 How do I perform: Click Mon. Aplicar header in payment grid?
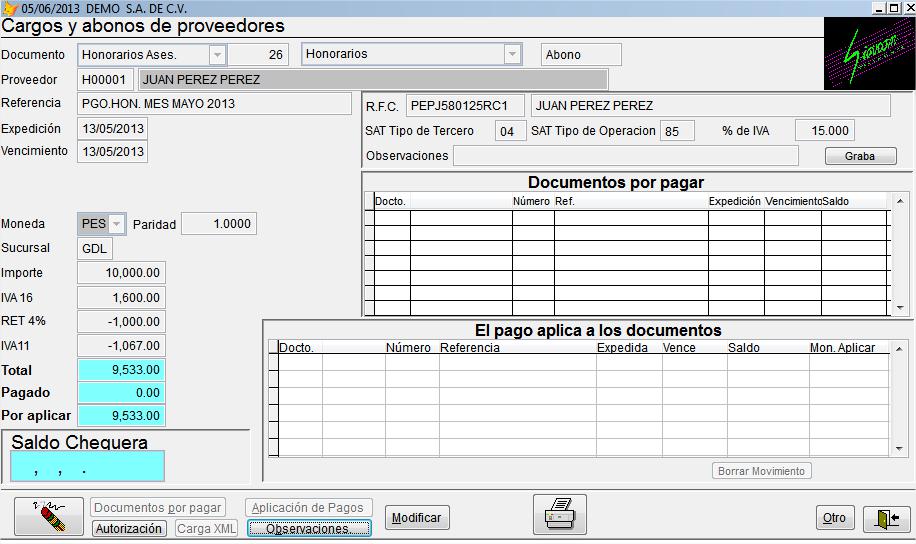coord(842,348)
